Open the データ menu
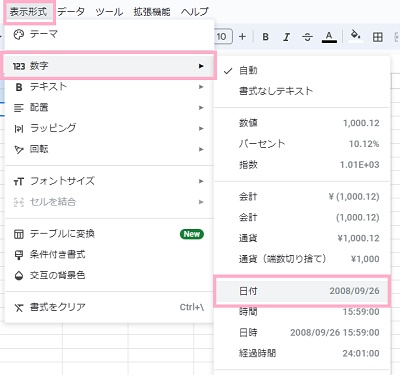Viewport: 400px width, 376px height. point(71,12)
